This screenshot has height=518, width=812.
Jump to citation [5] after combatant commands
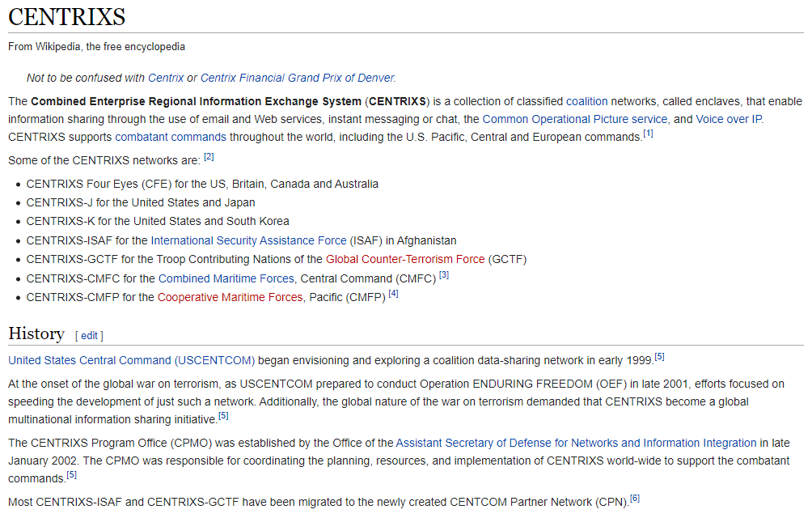(71, 475)
